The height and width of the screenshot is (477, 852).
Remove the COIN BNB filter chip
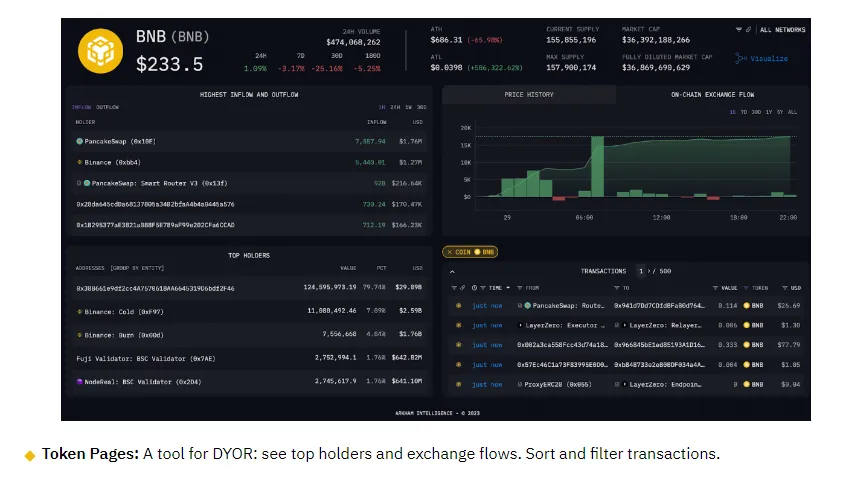pos(449,252)
